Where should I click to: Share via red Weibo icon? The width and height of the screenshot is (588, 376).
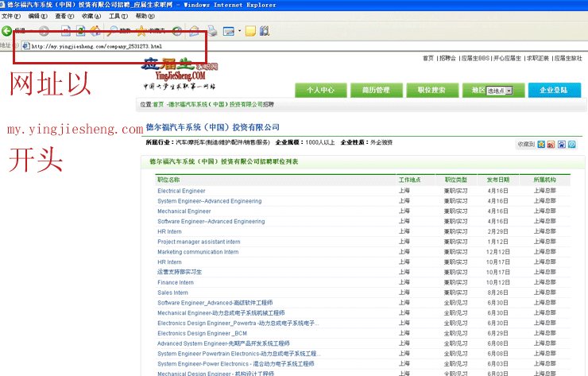[551, 144]
